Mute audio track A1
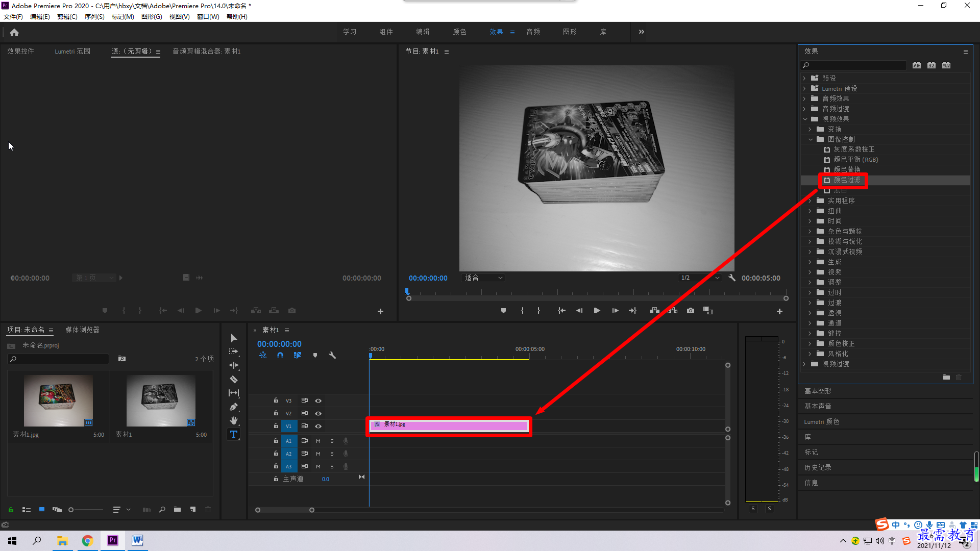 click(x=318, y=441)
